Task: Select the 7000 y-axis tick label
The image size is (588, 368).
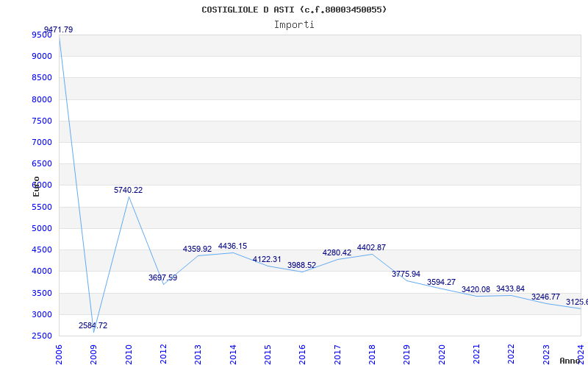Action: [42, 142]
